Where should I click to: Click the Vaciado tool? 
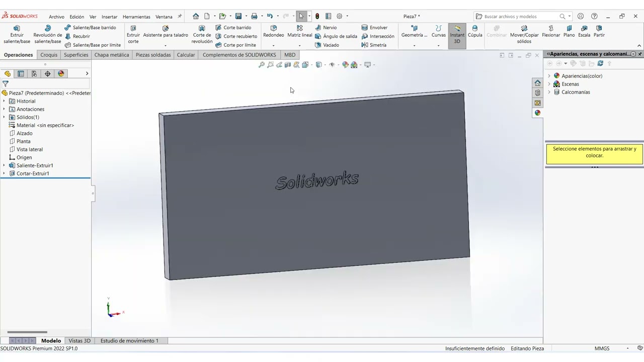click(x=327, y=45)
